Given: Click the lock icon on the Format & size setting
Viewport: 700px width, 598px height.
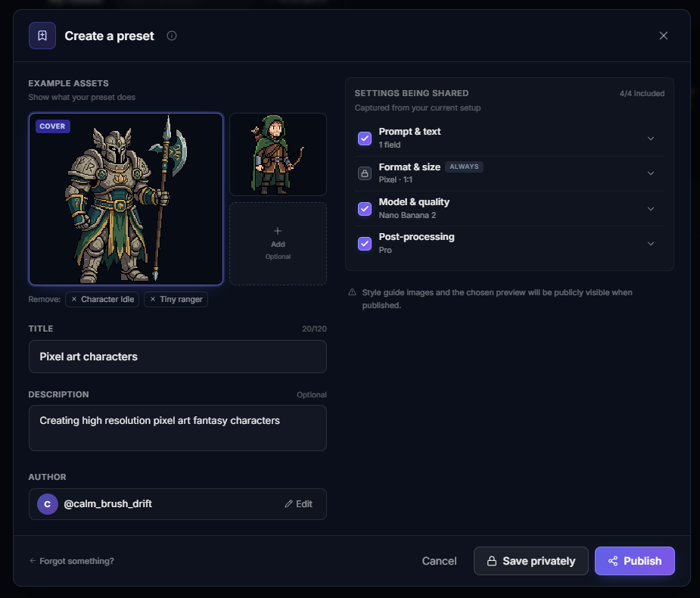Looking at the screenshot, I should point(364,173).
